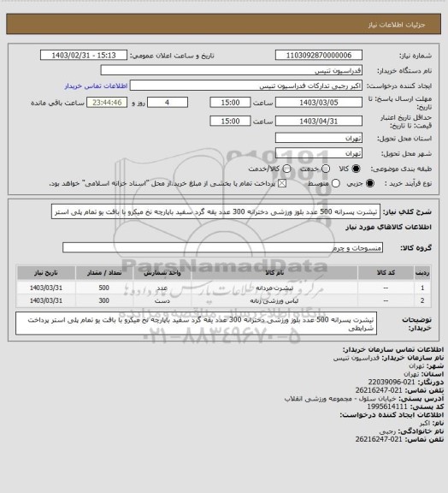Screen dimensions: 448x493
Task: Click the جزئیات اطلاعات نیاز header title
Action: (397, 25)
